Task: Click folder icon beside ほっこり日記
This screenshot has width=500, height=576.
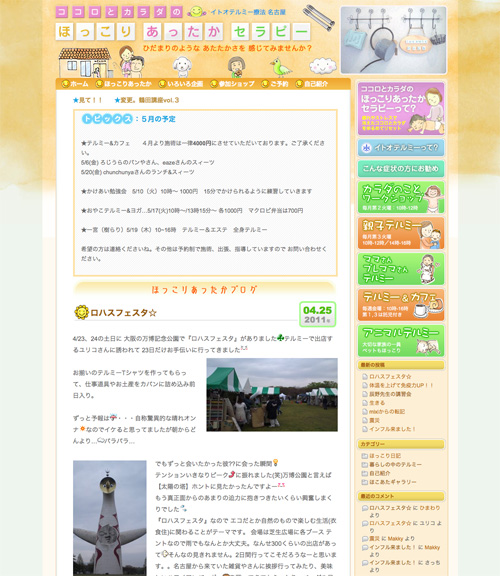Action: tap(365, 456)
